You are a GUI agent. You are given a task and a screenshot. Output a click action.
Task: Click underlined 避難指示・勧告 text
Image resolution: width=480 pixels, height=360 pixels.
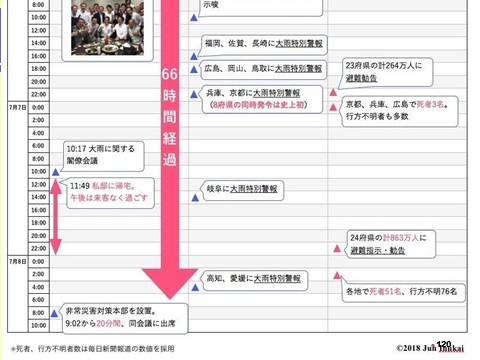[377, 250]
